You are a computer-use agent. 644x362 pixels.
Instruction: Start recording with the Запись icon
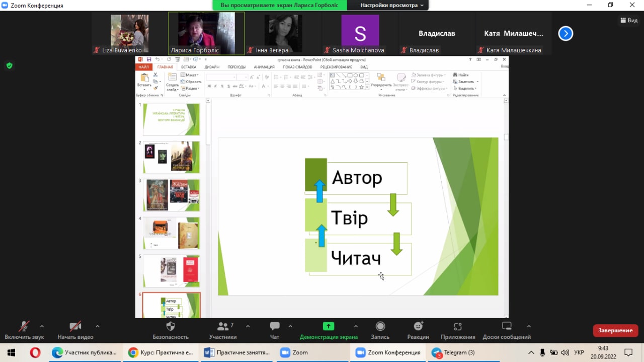click(x=380, y=327)
